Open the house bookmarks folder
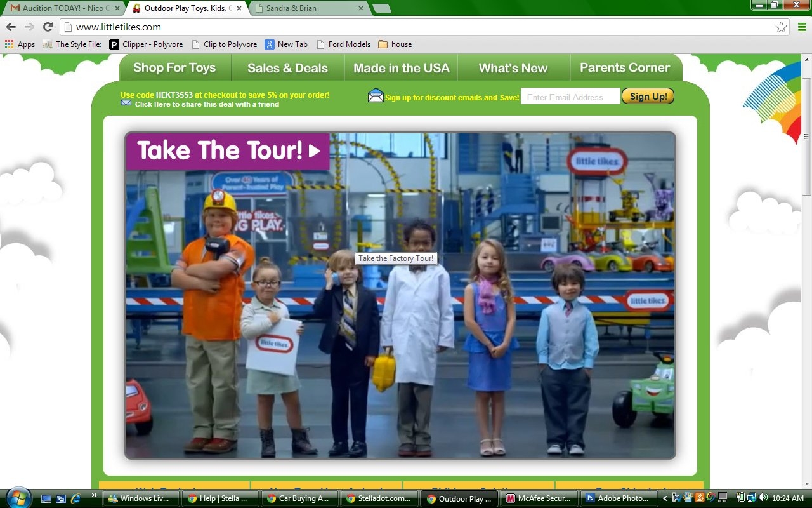 (x=395, y=44)
